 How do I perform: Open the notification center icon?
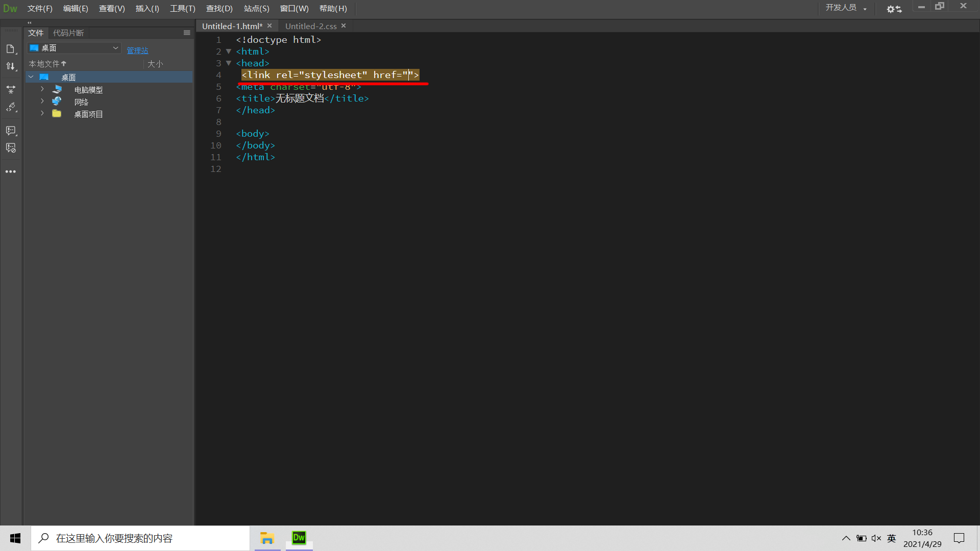(959, 538)
